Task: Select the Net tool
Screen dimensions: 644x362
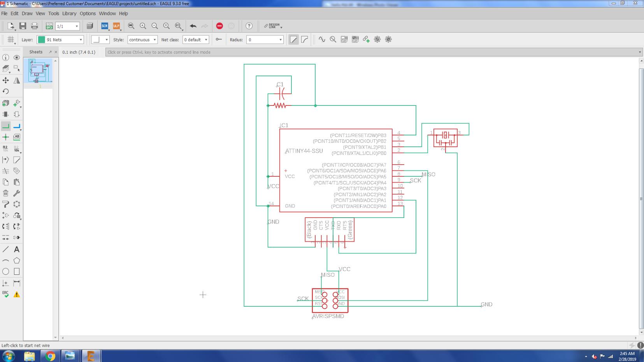Action: (x=5, y=126)
